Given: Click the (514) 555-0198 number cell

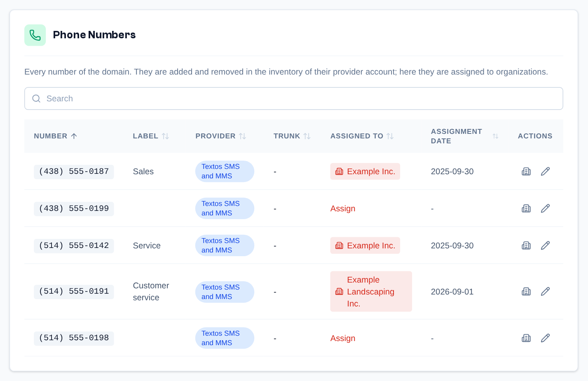Looking at the screenshot, I should 74,338.
